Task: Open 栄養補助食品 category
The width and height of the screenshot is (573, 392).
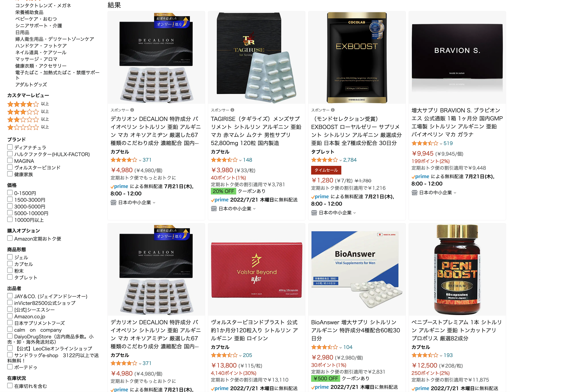Action: click(x=29, y=12)
